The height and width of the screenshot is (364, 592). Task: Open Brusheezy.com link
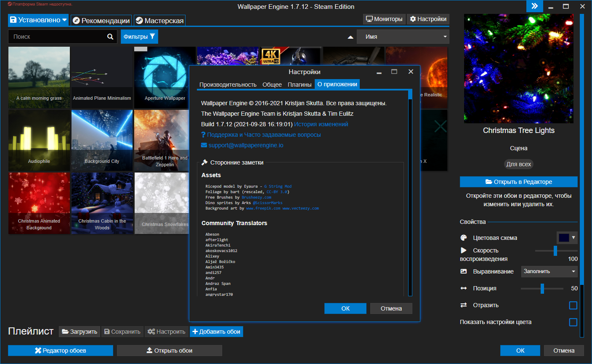click(256, 197)
